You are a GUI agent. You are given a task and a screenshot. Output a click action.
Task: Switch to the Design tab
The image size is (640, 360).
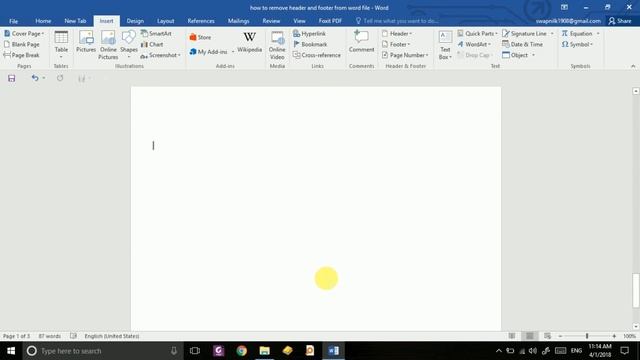click(135, 21)
